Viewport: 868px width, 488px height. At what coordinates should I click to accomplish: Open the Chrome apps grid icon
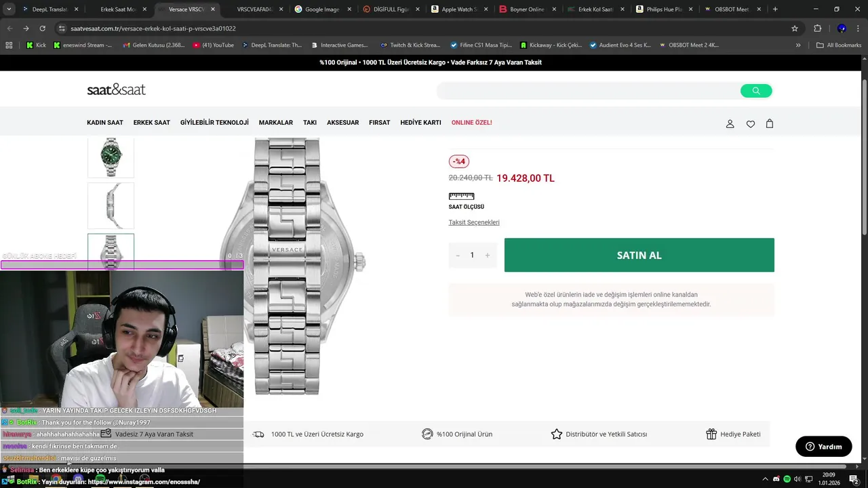pyautogui.click(x=9, y=45)
